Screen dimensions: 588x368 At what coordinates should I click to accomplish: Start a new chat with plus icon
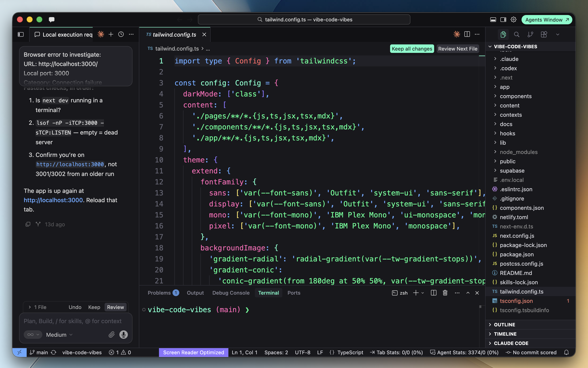point(111,34)
